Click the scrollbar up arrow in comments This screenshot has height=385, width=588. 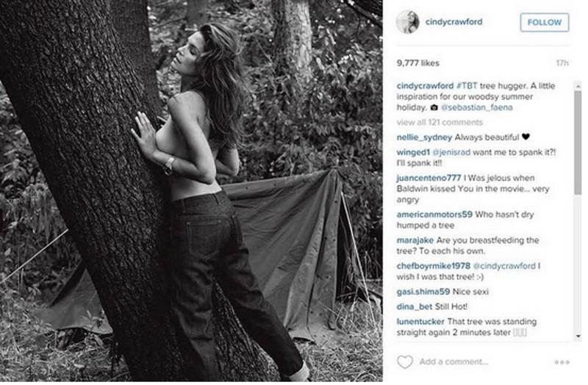(x=578, y=87)
